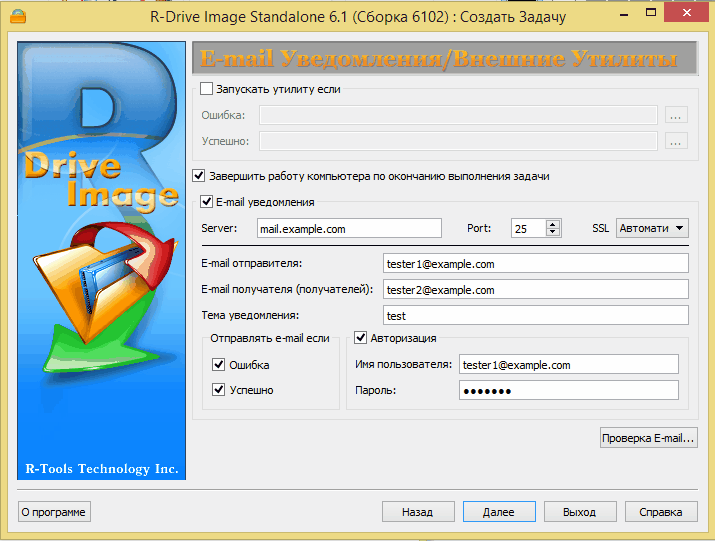Click the "Выход" button
The image size is (715, 541).
click(x=580, y=512)
